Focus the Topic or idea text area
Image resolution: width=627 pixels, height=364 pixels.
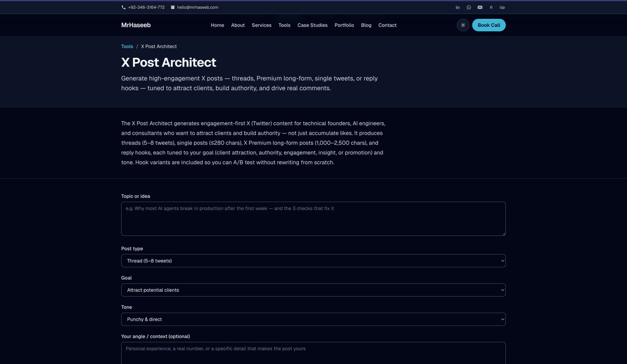coord(313,219)
